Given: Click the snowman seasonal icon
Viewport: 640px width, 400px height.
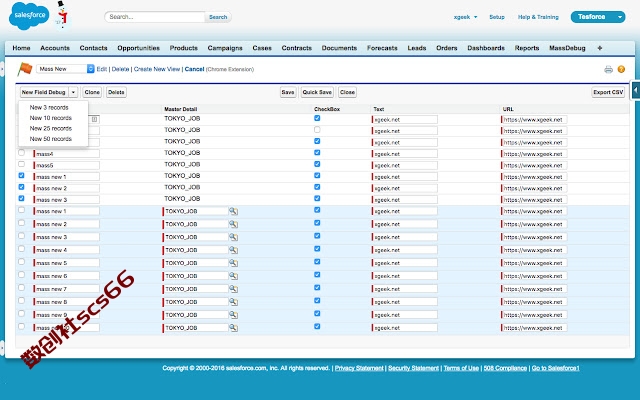Looking at the screenshot, I should tap(62, 14).
